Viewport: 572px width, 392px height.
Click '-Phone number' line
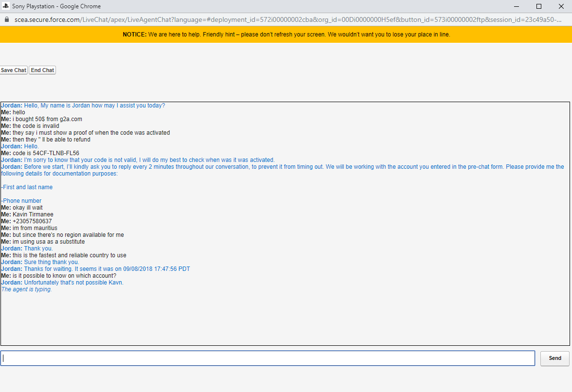pos(21,201)
